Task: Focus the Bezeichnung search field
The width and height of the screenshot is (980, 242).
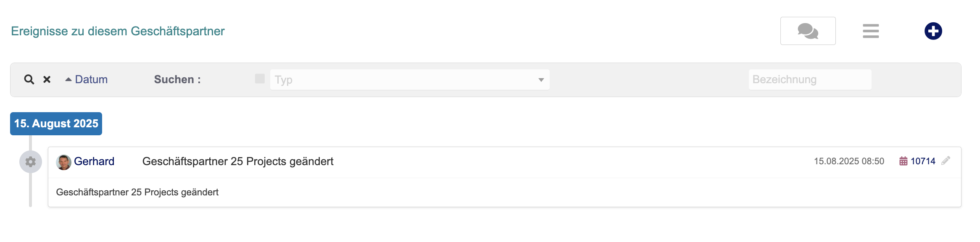Action: (809, 79)
